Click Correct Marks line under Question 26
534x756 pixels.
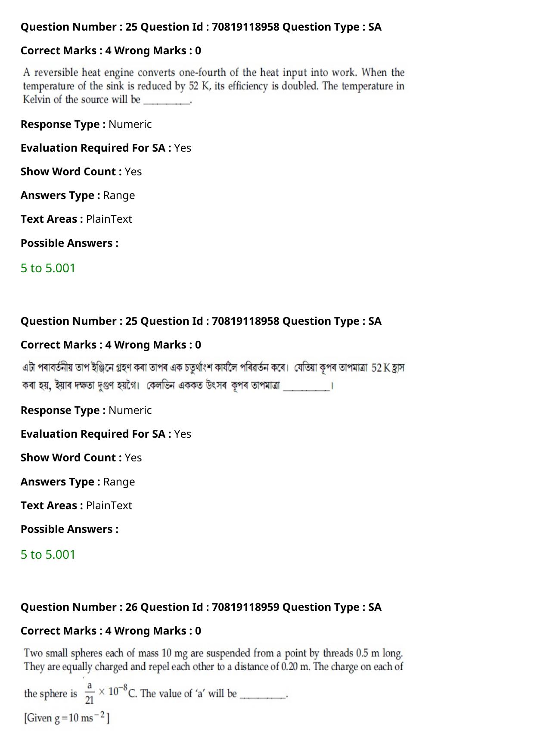coord(111,631)
